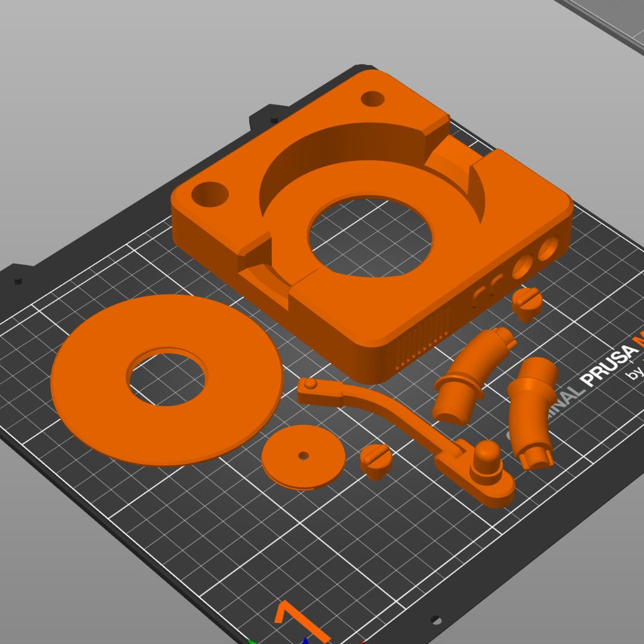Click the housing's front-left corner round hole
644x644 pixels.
(x=210, y=194)
